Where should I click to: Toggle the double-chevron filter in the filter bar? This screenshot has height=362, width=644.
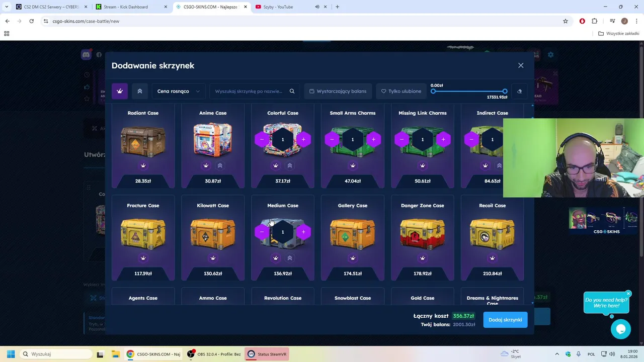pyautogui.click(x=140, y=91)
